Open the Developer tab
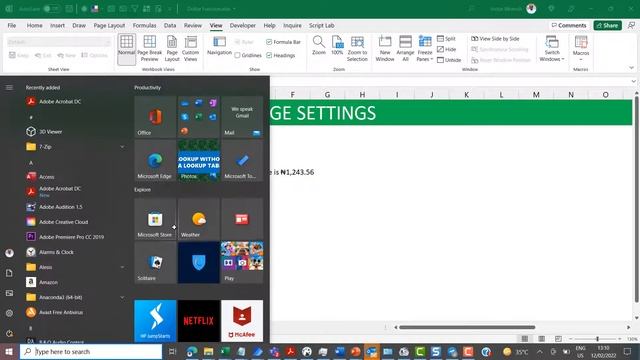 click(x=242, y=25)
